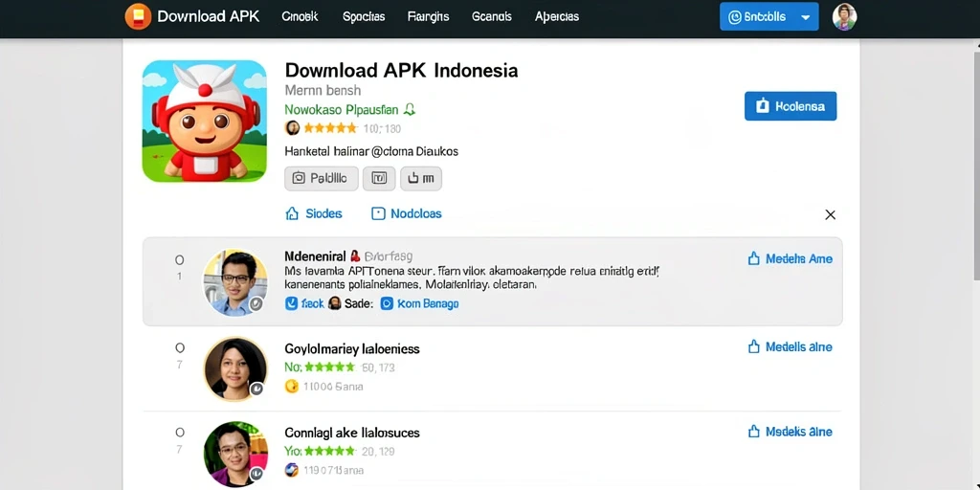The height and width of the screenshot is (490, 980).
Task: Open the Spoctas menu item
Action: (x=364, y=17)
